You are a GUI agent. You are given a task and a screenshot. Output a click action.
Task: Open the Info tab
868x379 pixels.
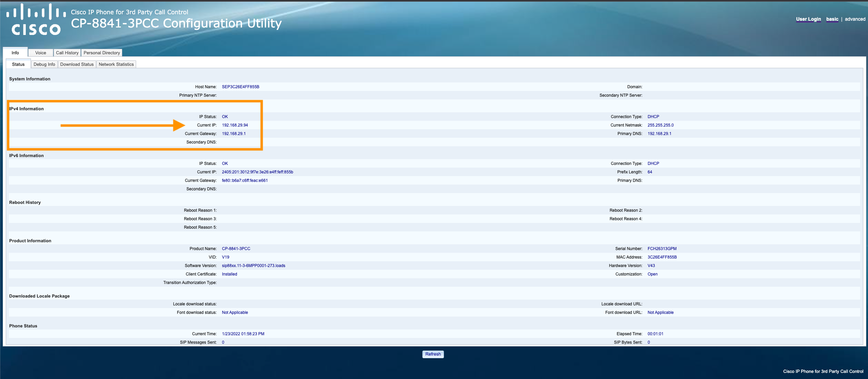(x=15, y=53)
